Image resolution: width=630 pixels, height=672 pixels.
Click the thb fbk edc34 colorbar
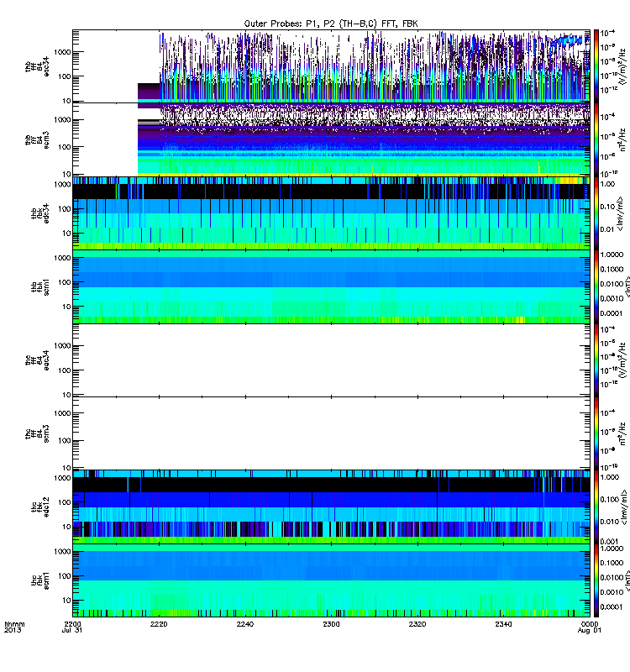click(x=596, y=213)
